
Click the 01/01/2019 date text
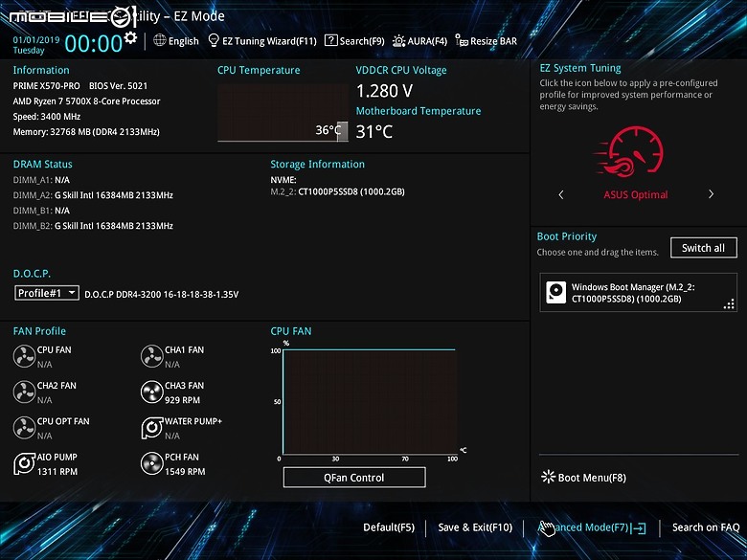(36, 40)
